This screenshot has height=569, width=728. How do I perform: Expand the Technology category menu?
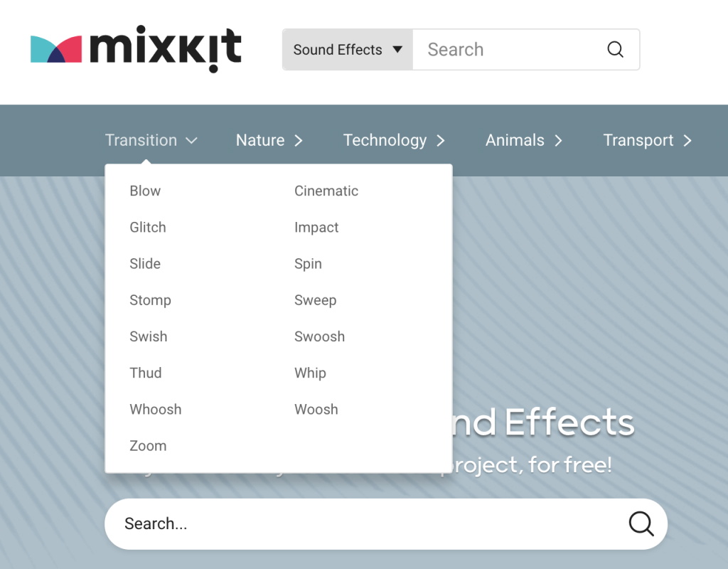[394, 140]
